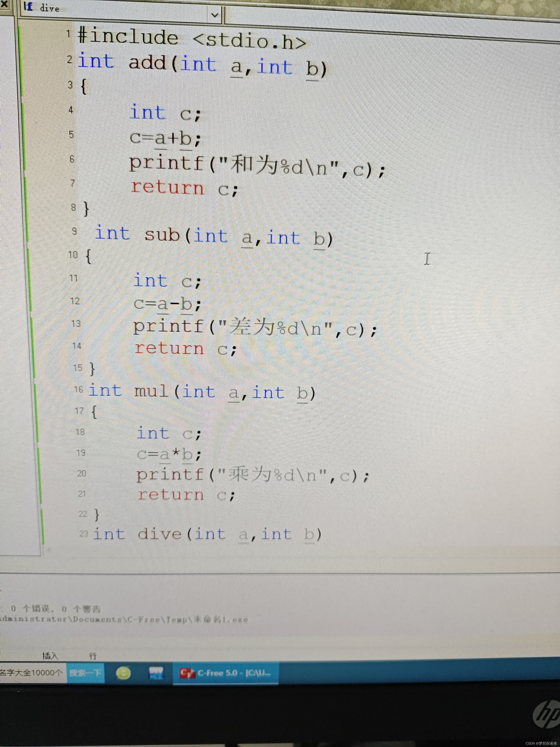
Task: Click the closing brace on line 15
Action: 92,369
